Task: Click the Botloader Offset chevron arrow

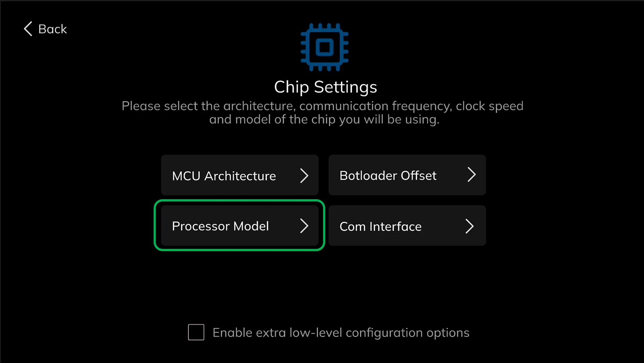Action: point(472,174)
